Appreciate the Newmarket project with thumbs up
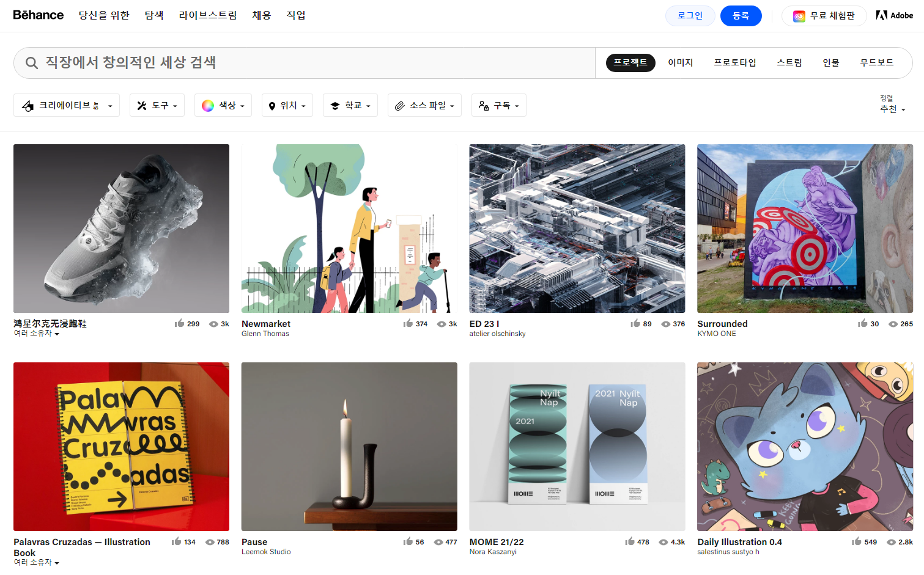Image resolution: width=924 pixels, height=575 pixels. (408, 324)
